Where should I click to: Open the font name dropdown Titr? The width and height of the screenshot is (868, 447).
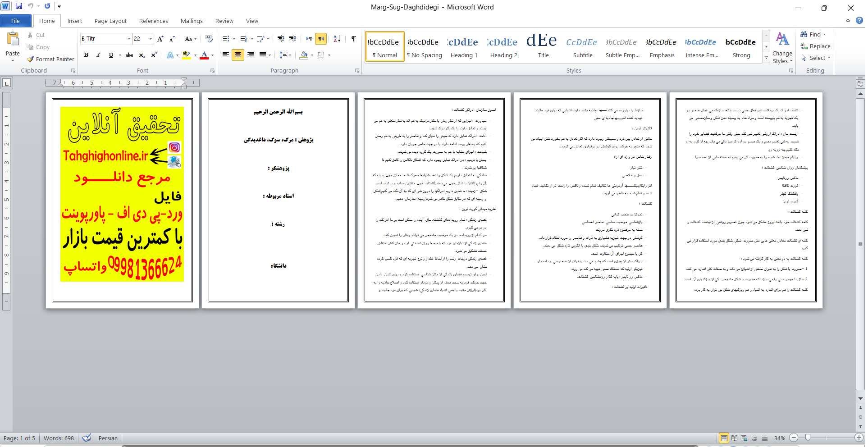[x=129, y=39]
